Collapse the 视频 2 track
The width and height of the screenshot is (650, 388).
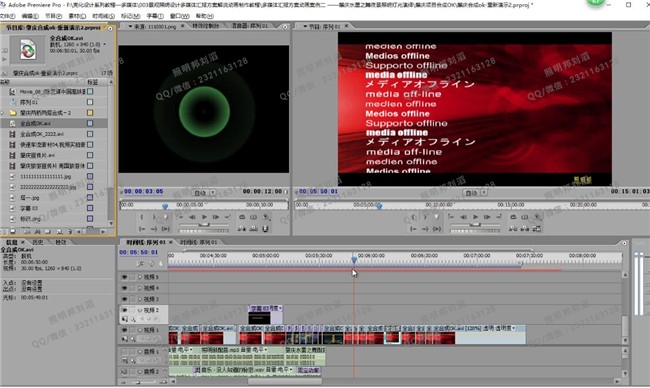point(140,310)
